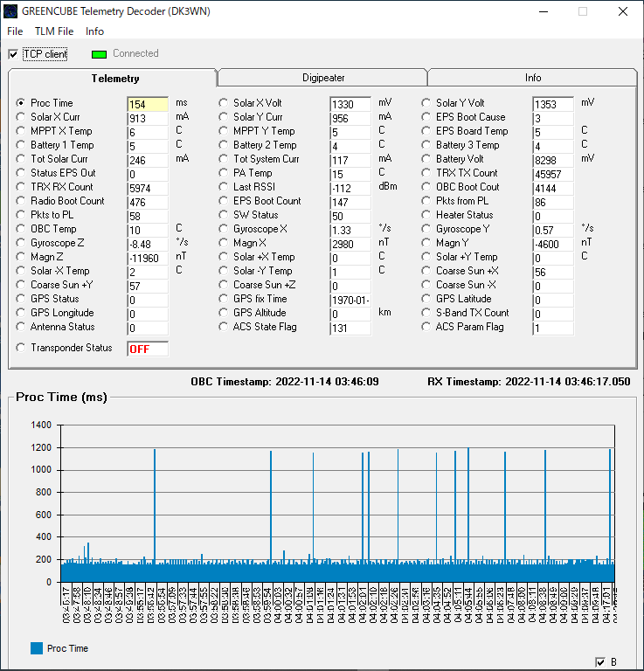Select the Heater Status radio button
The width and height of the screenshot is (644, 671).
click(x=426, y=215)
